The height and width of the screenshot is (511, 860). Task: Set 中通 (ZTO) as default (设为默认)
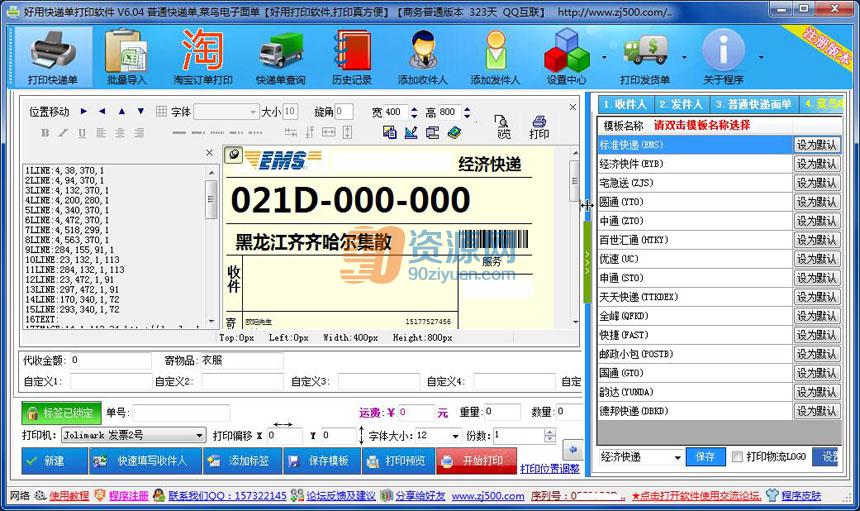pyautogui.click(x=817, y=221)
